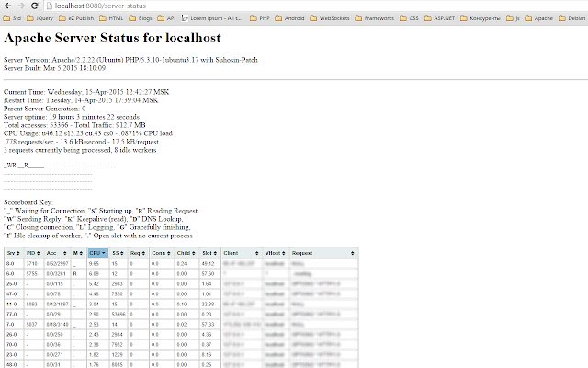Open the jQuery bookmarks folder
Screen dimensions: 588x368
click(x=40, y=18)
